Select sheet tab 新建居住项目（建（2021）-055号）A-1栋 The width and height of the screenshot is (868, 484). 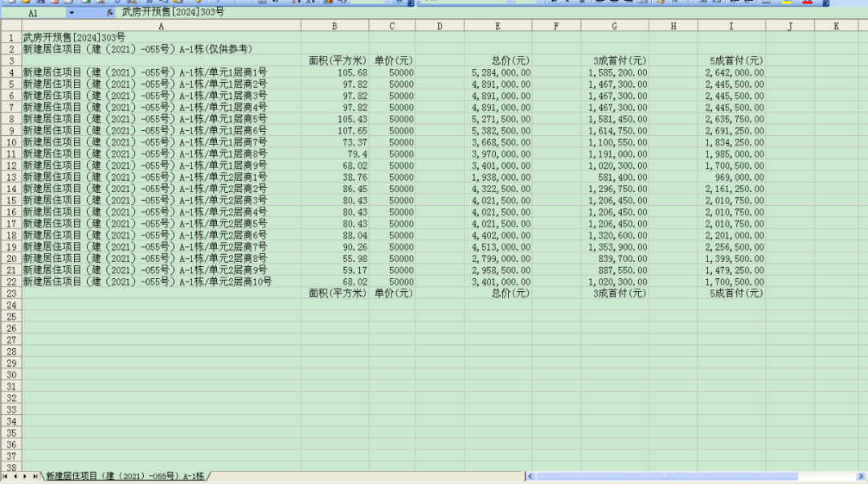point(125,476)
